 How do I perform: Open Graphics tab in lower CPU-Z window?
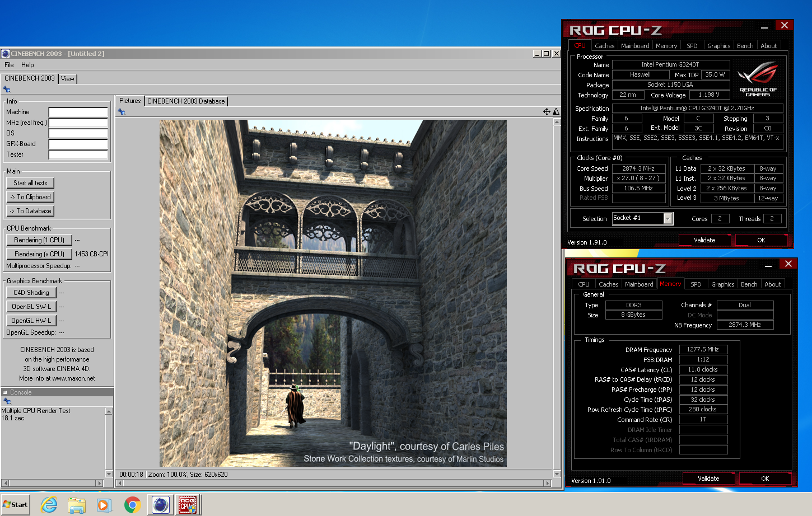click(x=722, y=284)
